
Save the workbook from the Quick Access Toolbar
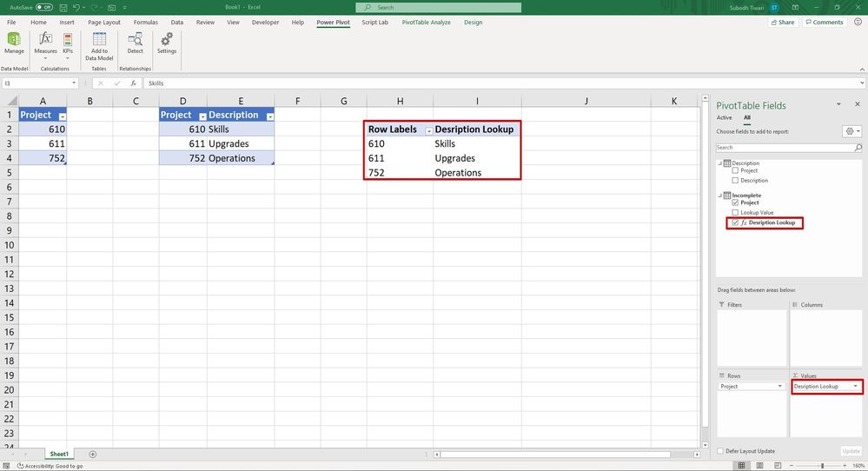[63, 8]
